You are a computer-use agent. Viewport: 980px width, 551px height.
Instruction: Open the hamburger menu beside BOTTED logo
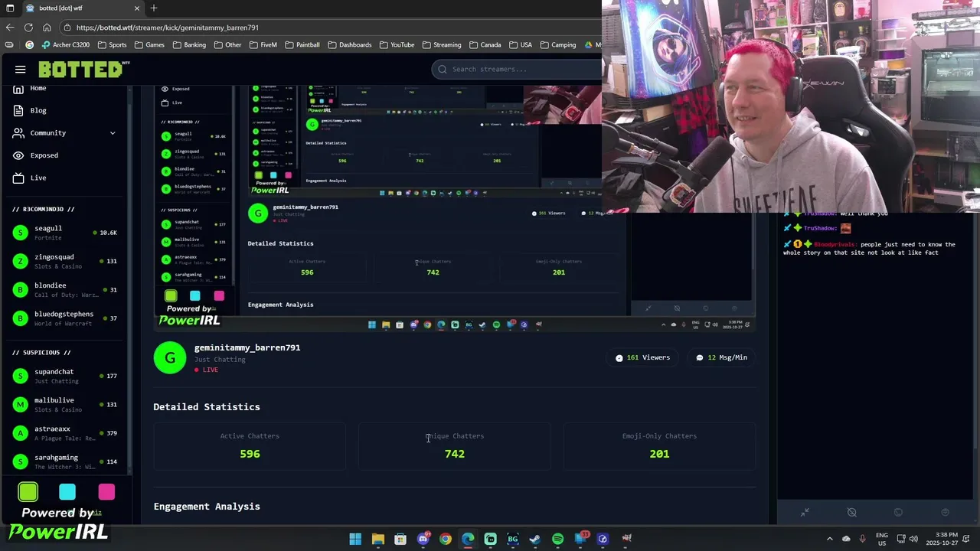coord(21,70)
